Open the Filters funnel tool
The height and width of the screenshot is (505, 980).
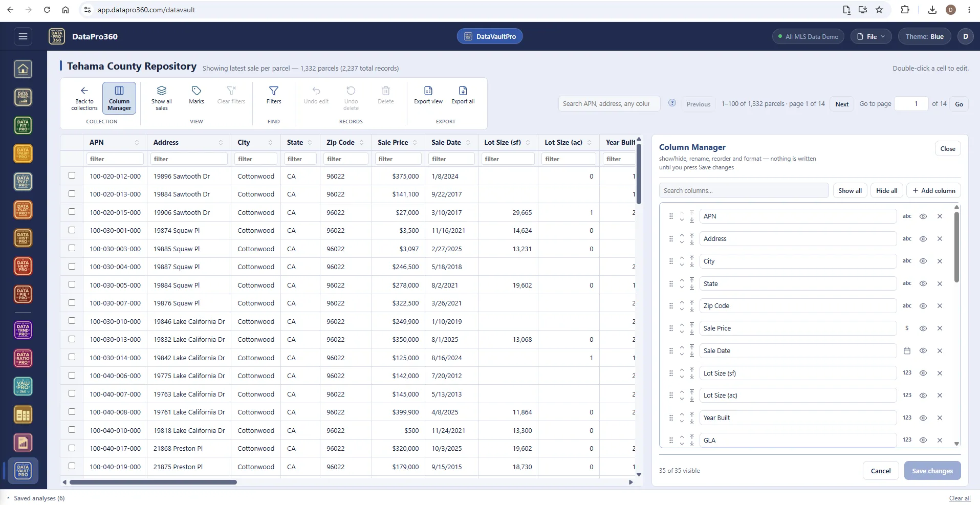pos(274,95)
